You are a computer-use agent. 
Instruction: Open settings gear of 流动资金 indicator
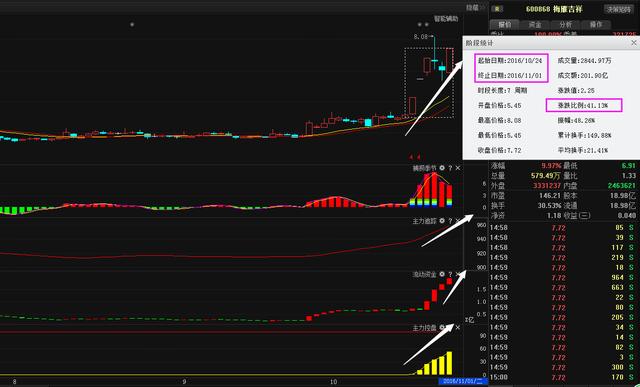(442, 274)
